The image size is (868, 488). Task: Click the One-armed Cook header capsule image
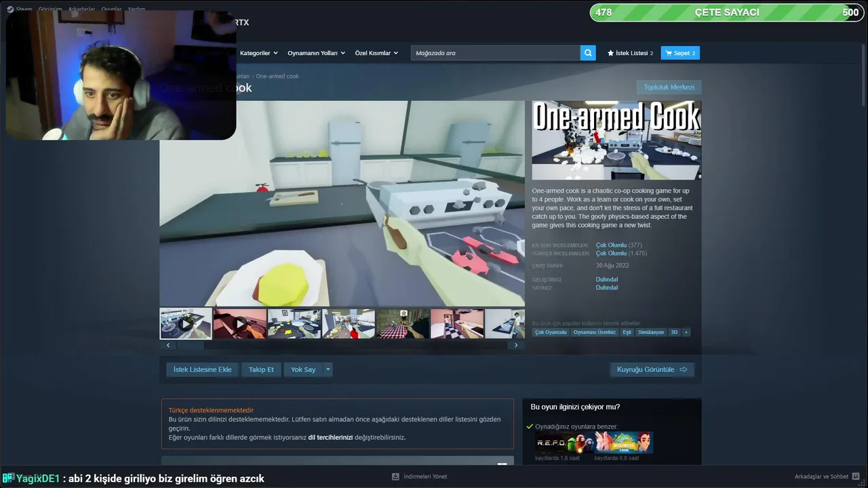(x=616, y=140)
